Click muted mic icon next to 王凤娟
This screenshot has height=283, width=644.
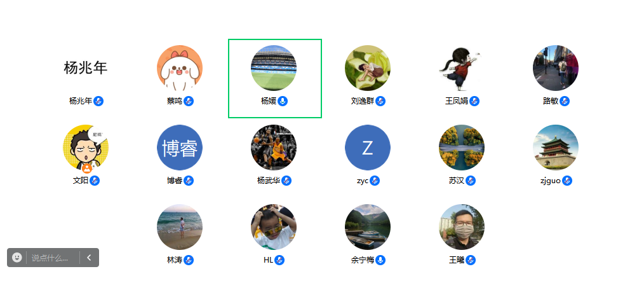(474, 100)
